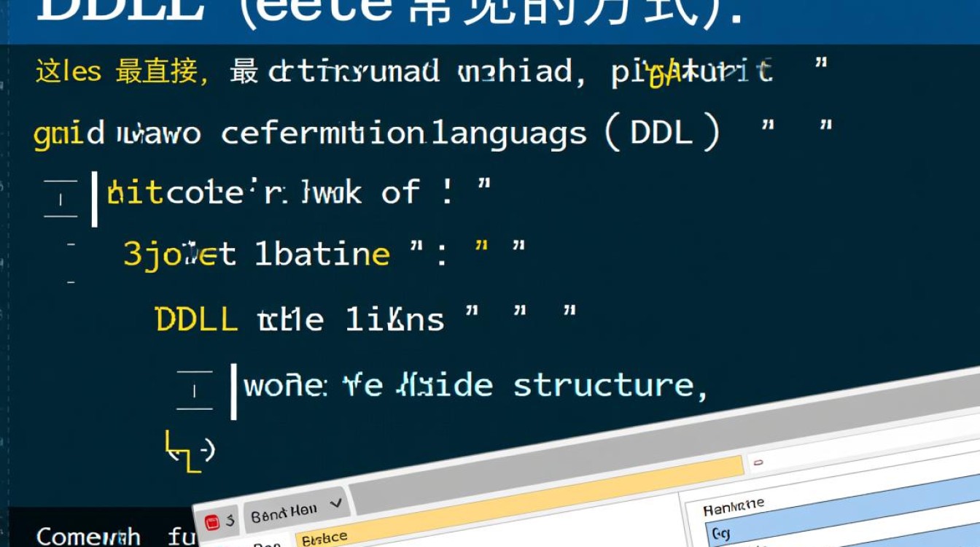Click the yellow bracket arrow symbol below the code
The image size is (980, 547).
click(187, 451)
